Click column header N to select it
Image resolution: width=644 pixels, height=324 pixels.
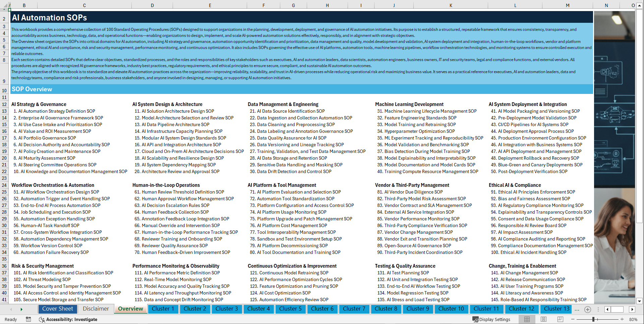(x=606, y=5)
